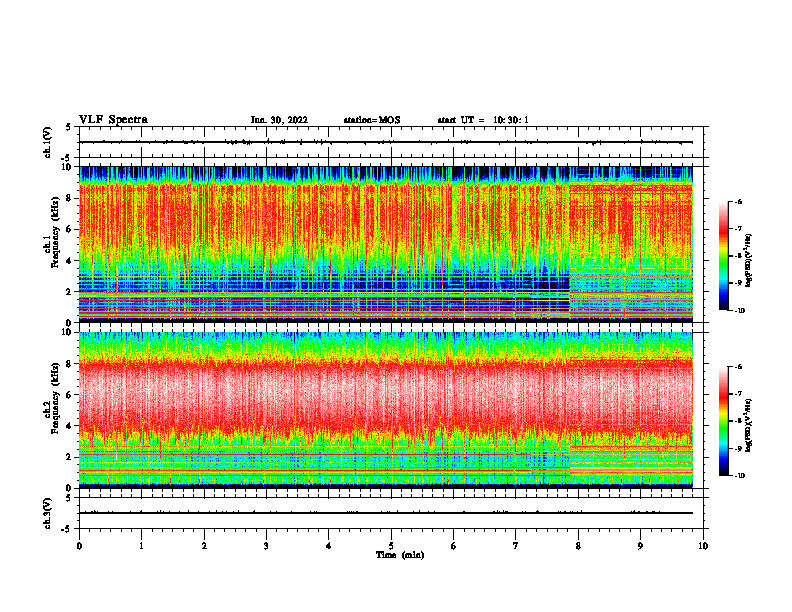
Task: Click the time-axis tick label "0"
Action: point(79,546)
